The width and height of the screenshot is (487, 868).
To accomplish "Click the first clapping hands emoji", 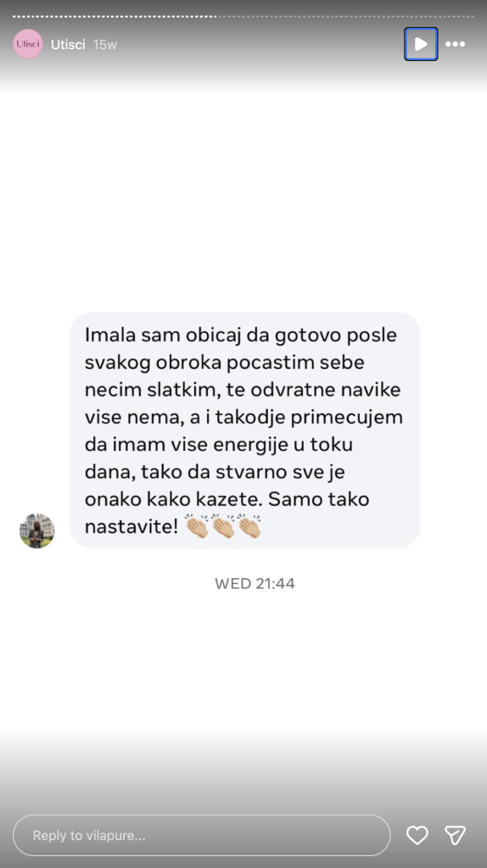I will 197,526.
